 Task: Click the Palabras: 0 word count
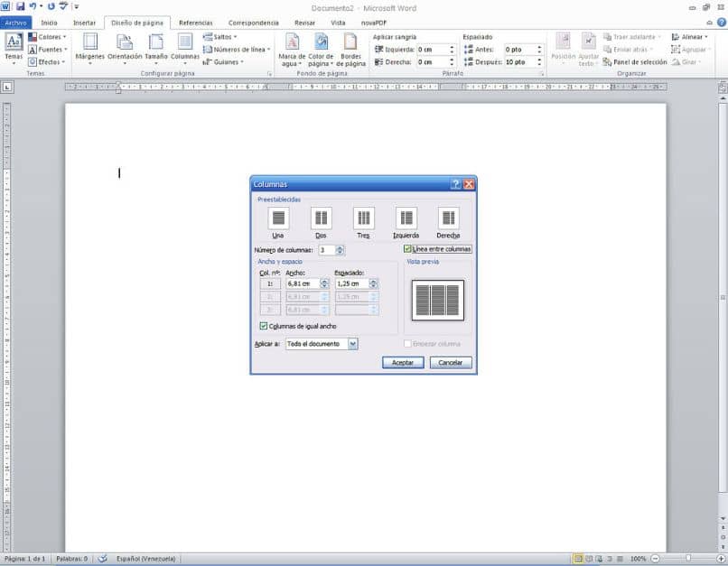point(72,559)
